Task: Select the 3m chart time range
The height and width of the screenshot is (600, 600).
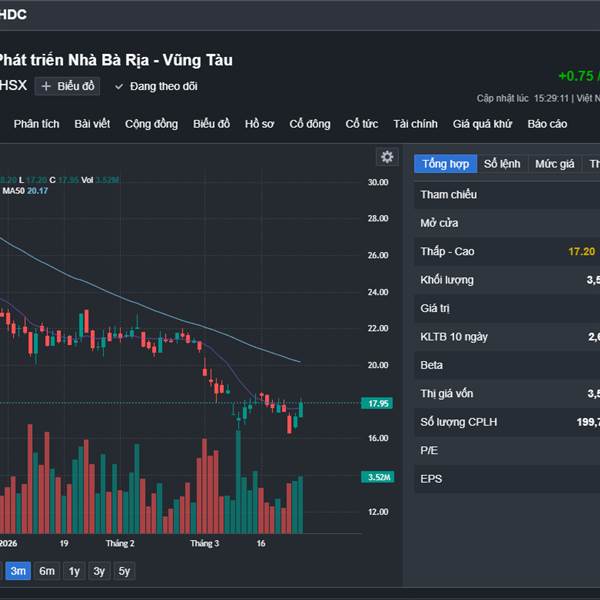Action: click(18, 571)
